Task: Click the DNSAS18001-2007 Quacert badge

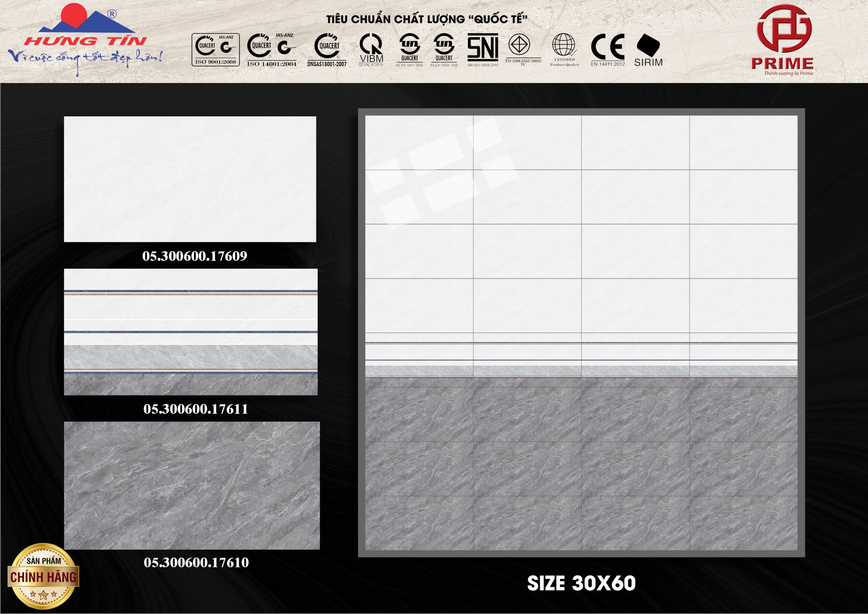Action: click(327, 50)
